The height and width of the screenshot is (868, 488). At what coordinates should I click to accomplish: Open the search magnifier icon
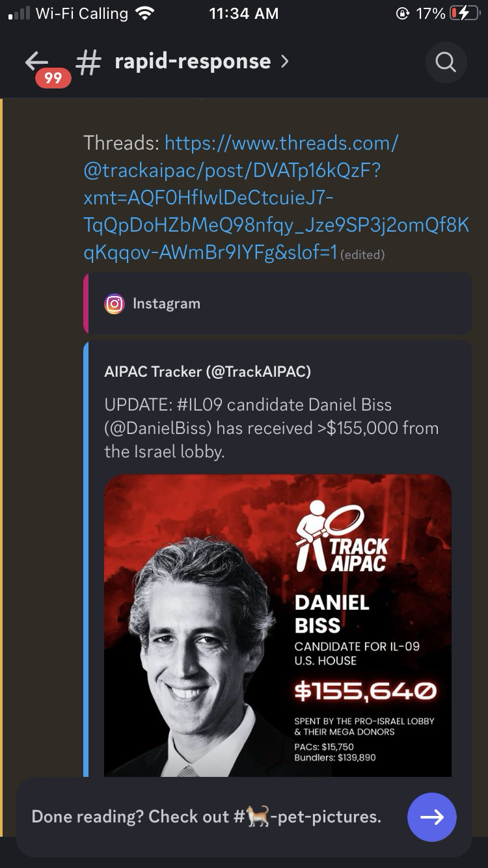(x=446, y=62)
